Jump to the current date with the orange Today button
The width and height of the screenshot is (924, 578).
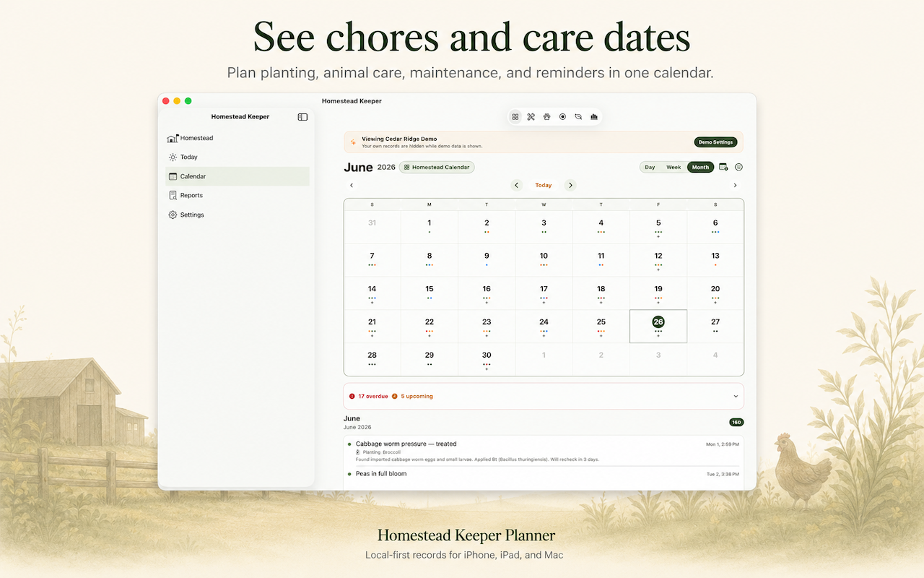544,185
